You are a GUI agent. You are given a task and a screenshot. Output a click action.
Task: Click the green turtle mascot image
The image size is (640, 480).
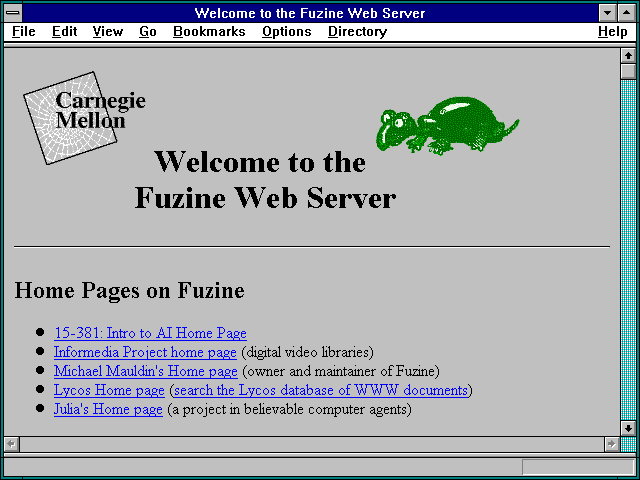pyautogui.click(x=447, y=125)
